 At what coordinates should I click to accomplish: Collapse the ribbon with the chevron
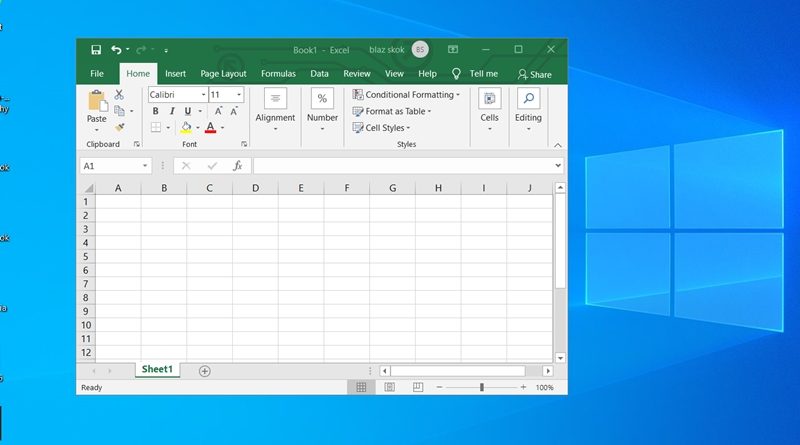(x=558, y=145)
